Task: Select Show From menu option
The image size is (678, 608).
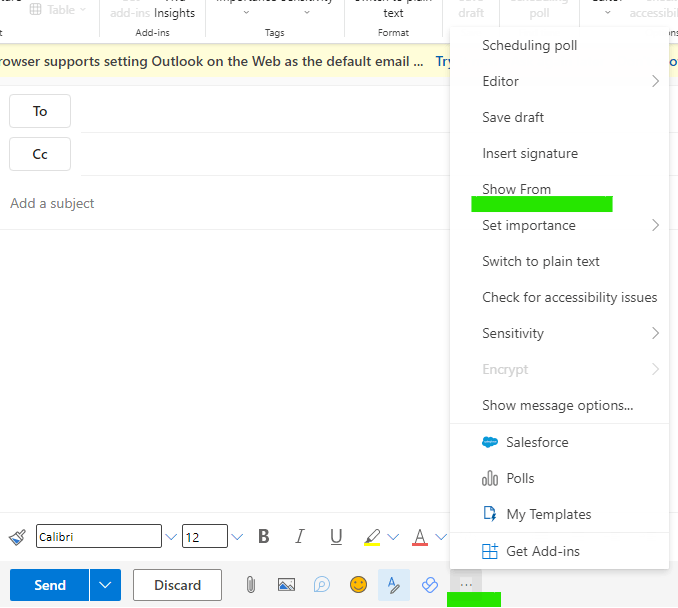Action: [560, 189]
